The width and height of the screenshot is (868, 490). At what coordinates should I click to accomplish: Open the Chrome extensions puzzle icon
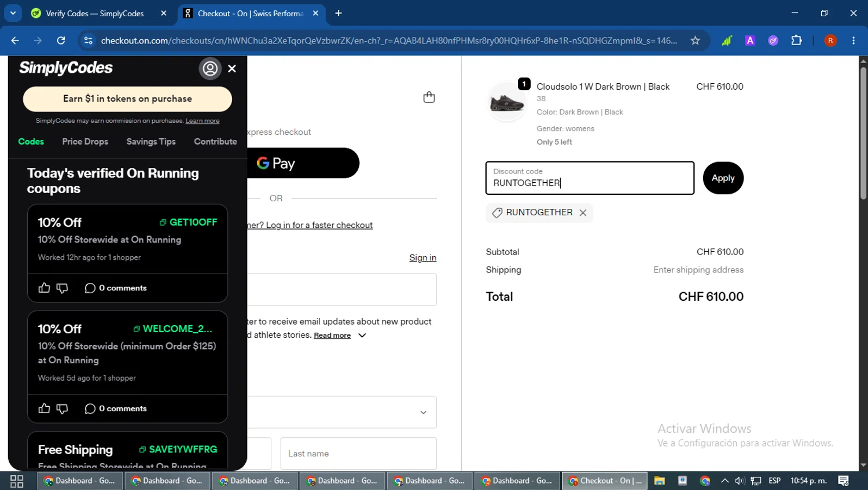click(796, 40)
